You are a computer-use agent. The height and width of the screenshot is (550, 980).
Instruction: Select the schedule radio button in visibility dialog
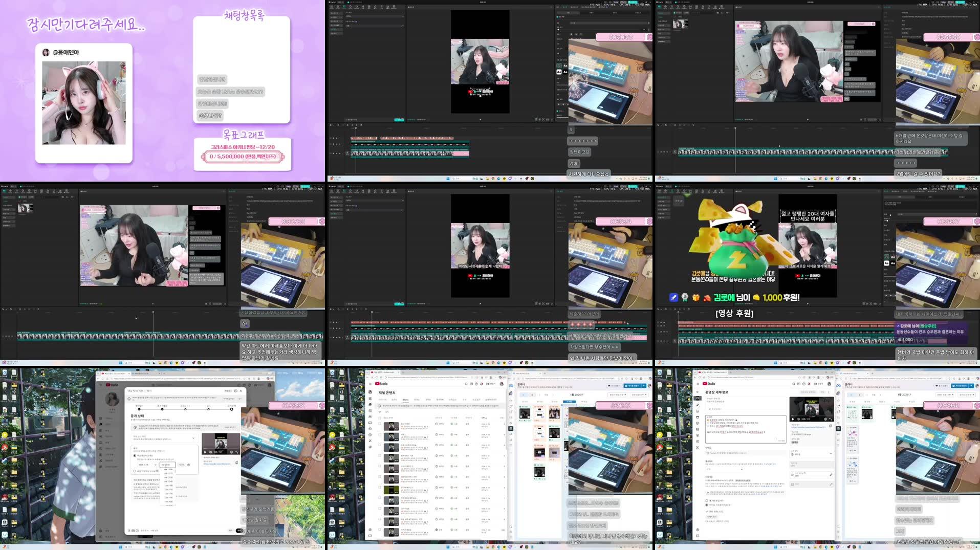pyautogui.click(x=134, y=455)
